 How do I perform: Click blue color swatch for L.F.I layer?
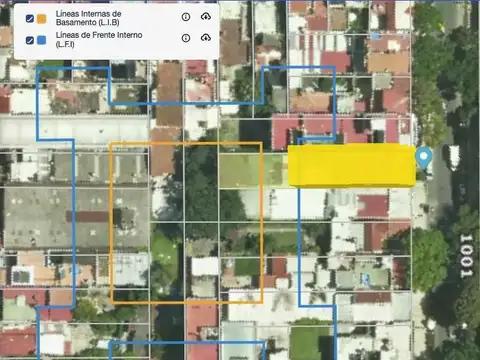[42, 40]
